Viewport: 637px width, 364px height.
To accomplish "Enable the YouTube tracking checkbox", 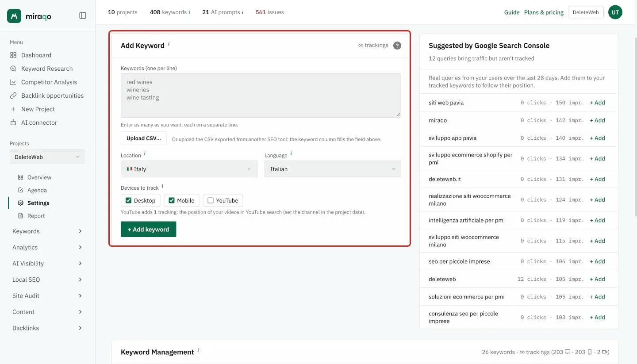I will tap(211, 200).
